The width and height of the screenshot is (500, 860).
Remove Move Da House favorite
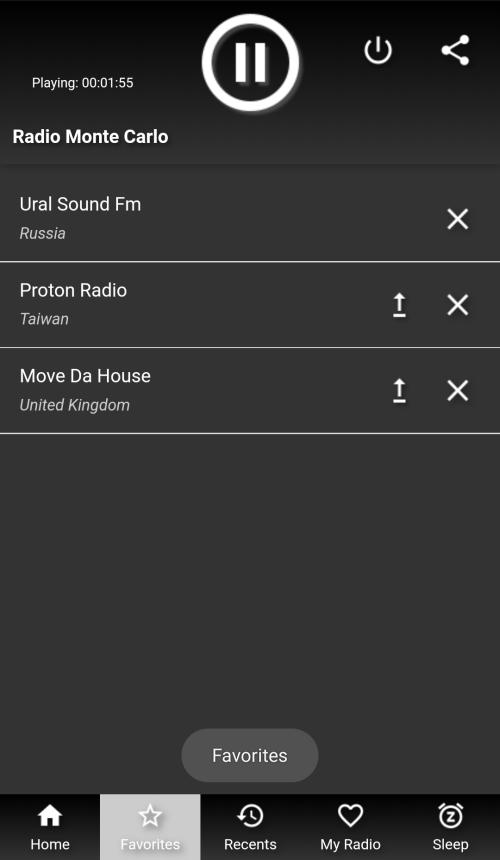tap(457, 391)
